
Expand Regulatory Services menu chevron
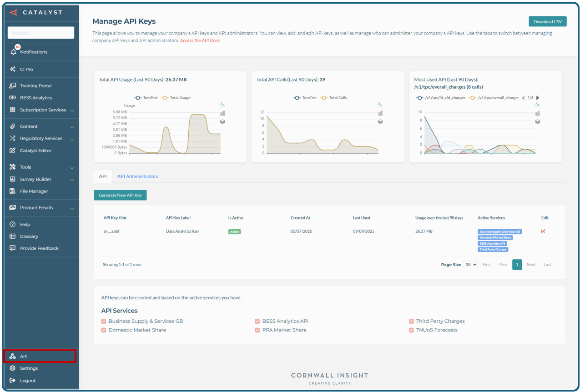pos(72,139)
